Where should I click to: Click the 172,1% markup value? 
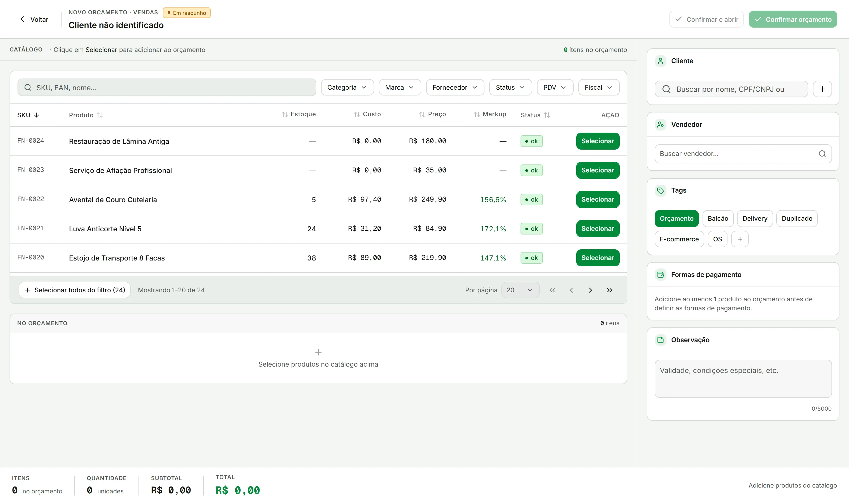[x=493, y=229]
